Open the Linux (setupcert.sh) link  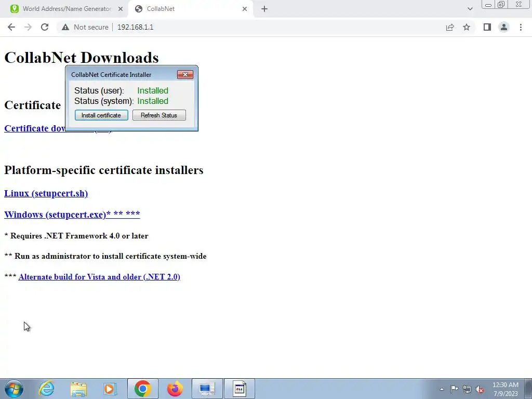coord(46,193)
